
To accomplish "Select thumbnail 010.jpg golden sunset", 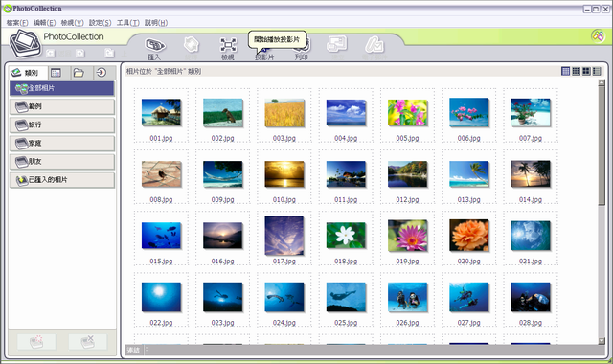I will tap(284, 174).
